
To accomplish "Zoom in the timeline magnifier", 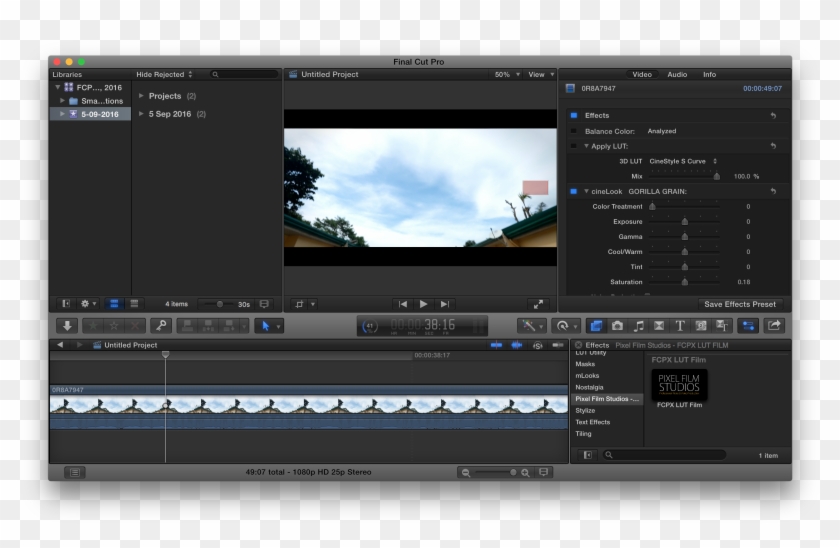I will (x=526, y=472).
